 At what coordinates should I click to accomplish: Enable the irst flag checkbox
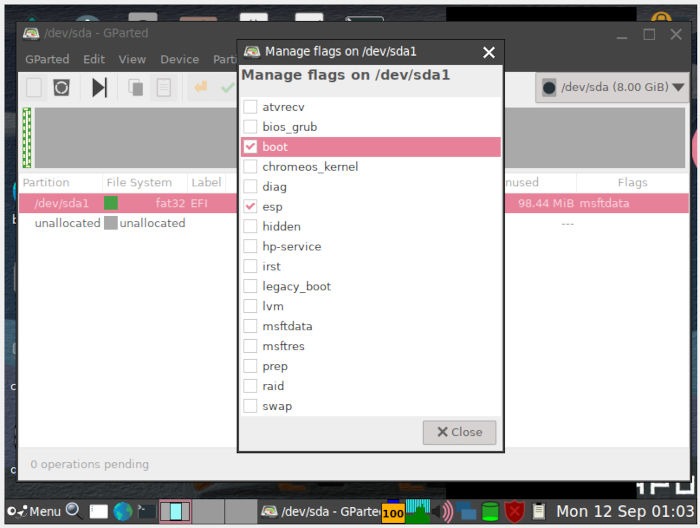250,266
